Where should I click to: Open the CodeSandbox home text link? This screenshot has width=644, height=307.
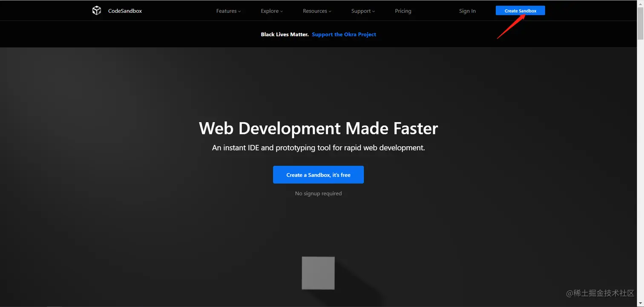tap(125, 11)
